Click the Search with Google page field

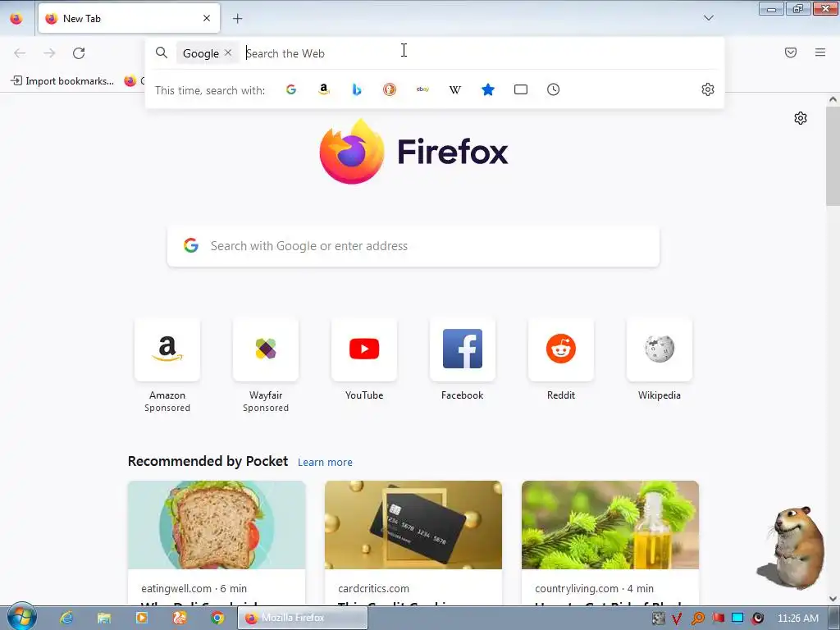tap(413, 246)
